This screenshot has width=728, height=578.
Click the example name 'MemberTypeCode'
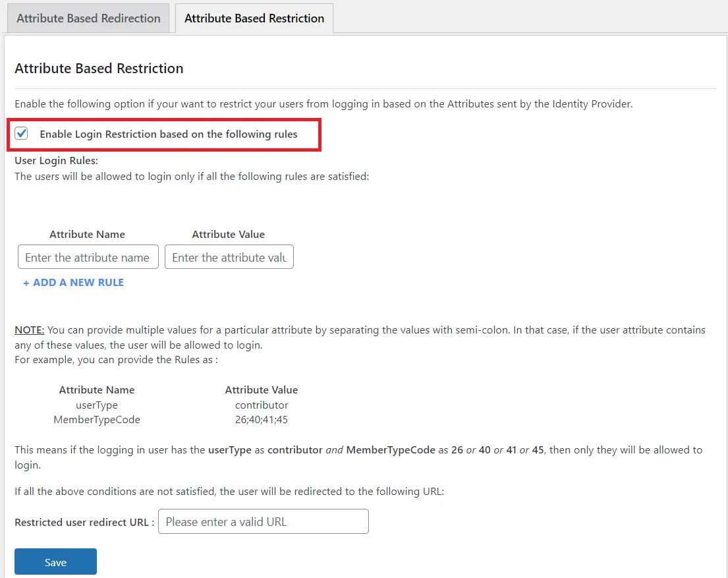[x=97, y=420]
